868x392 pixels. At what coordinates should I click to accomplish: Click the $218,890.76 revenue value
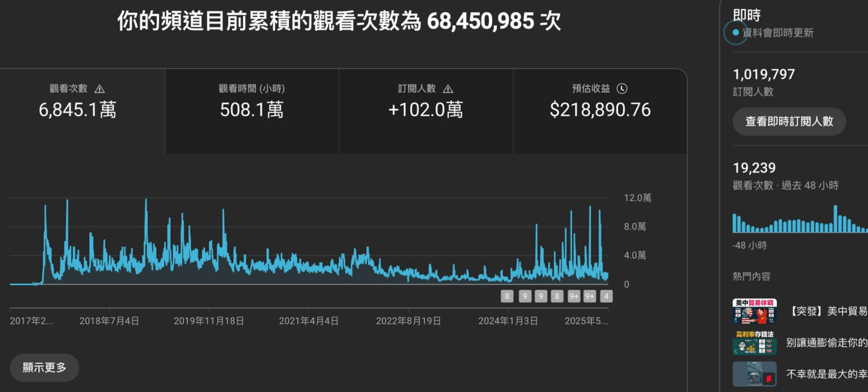[x=600, y=110]
